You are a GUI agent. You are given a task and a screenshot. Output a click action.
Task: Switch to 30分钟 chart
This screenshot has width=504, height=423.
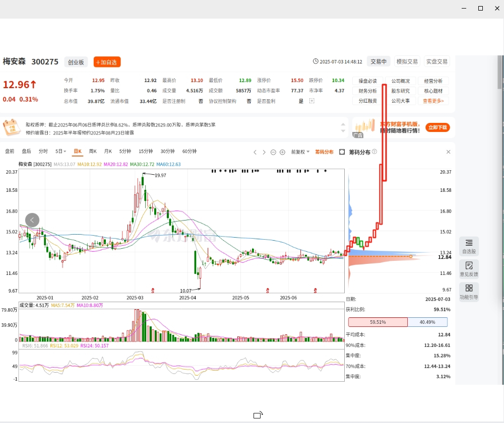(167, 151)
